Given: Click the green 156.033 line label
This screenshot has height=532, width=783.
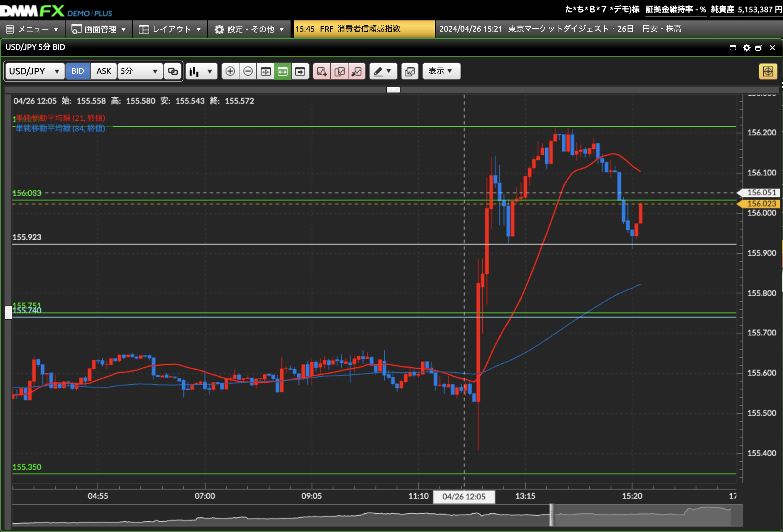Looking at the screenshot, I should [x=27, y=193].
